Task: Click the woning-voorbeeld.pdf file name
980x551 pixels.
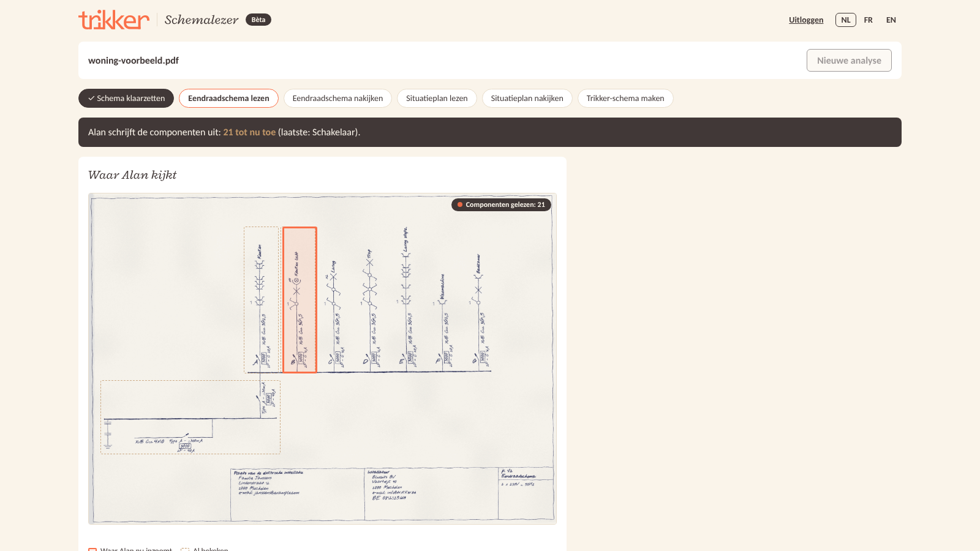Action: (x=134, y=60)
